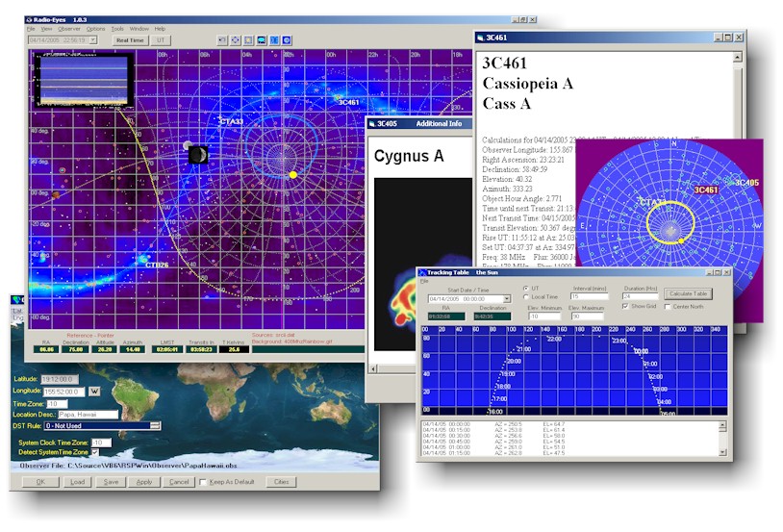Viewport: 783px width, 532px height.
Task: Click the Elev. Minimum input field
Action: pos(544,317)
